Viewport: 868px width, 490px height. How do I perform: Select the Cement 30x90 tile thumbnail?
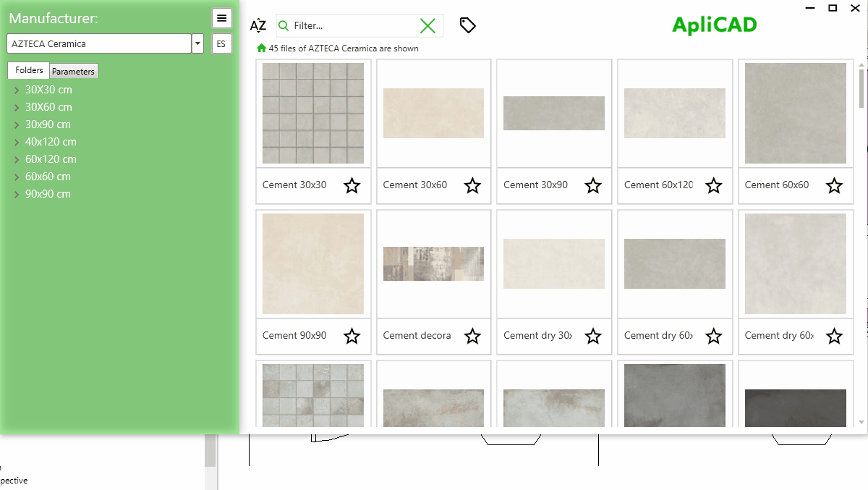coord(554,114)
